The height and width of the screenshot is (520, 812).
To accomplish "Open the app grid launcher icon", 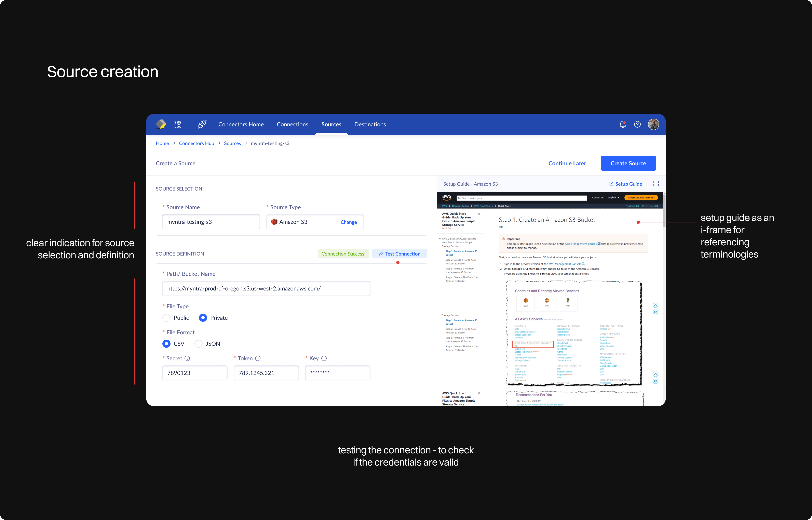I will coord(178,124).
